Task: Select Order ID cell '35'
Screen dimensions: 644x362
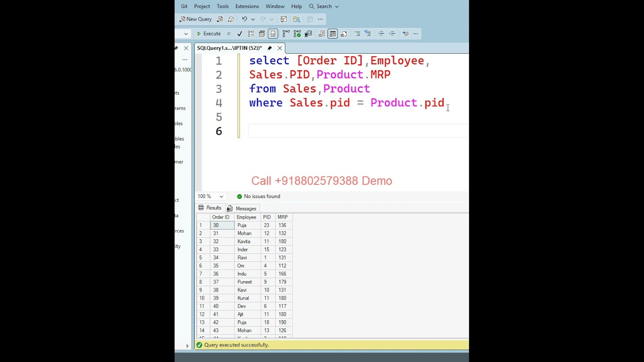Action: click(x=222, y=266)
